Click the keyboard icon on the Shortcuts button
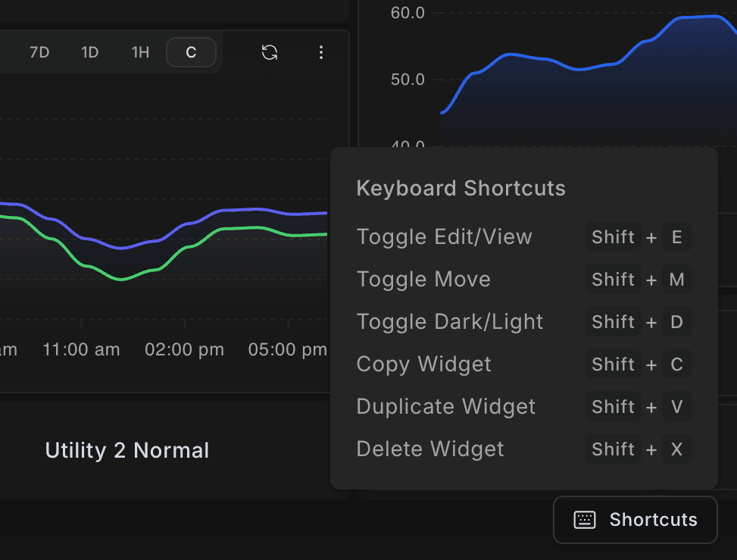This screenshot has width=737, height=560. [x=584, y=520]
